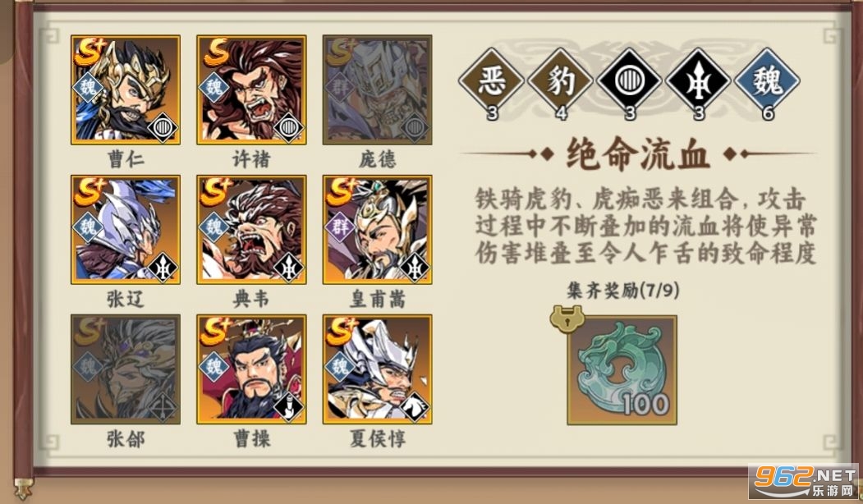This screenshot has height=504, width=863.
Task: Click the jade dragon reward item
Action: 622,369
